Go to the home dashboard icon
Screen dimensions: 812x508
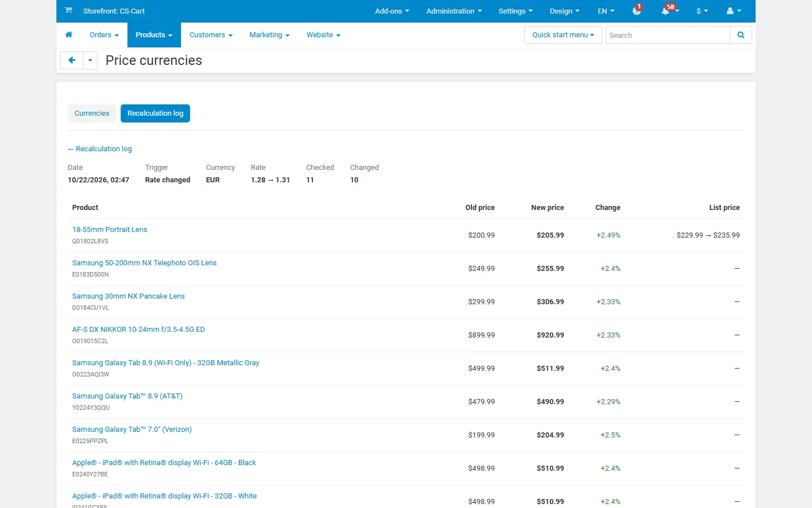coord(69,35)
